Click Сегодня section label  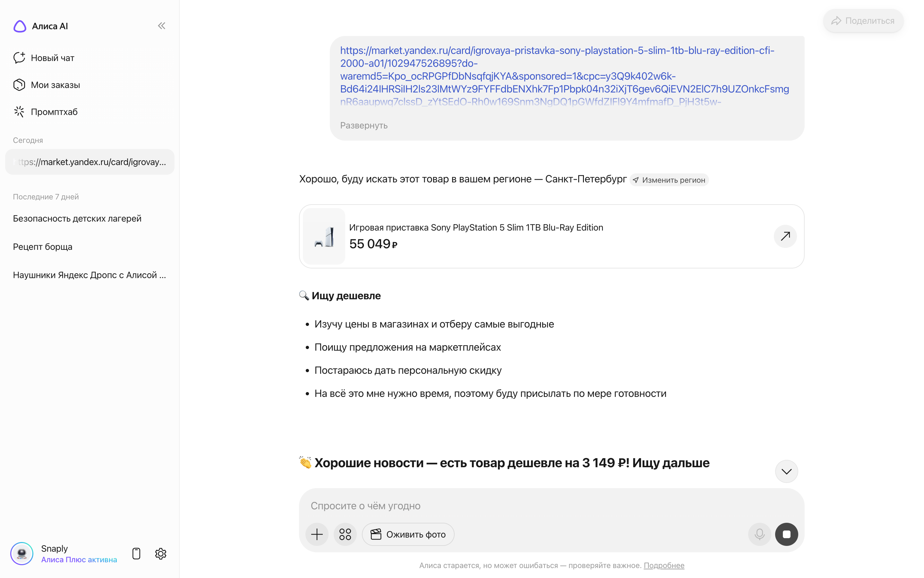(x=28, y=140)
